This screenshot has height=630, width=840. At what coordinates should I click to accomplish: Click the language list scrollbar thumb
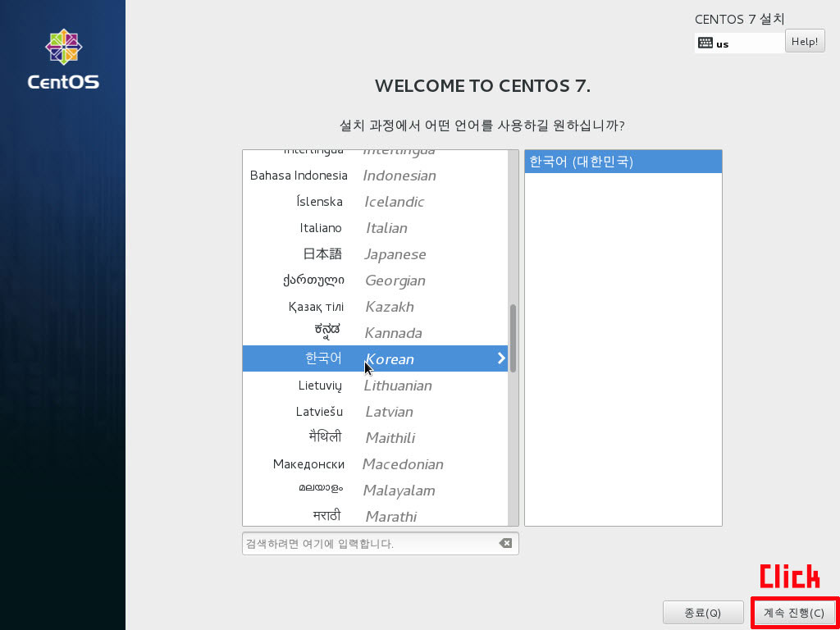pos(514,339)
